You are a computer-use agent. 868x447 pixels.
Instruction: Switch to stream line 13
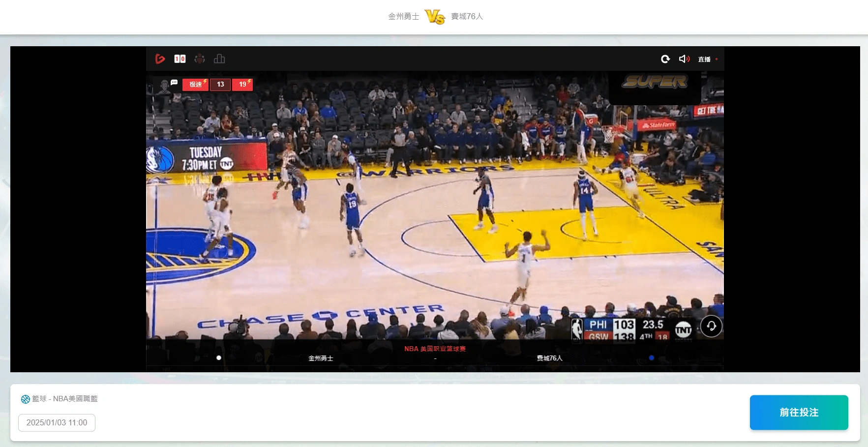(x=220, y=85)
